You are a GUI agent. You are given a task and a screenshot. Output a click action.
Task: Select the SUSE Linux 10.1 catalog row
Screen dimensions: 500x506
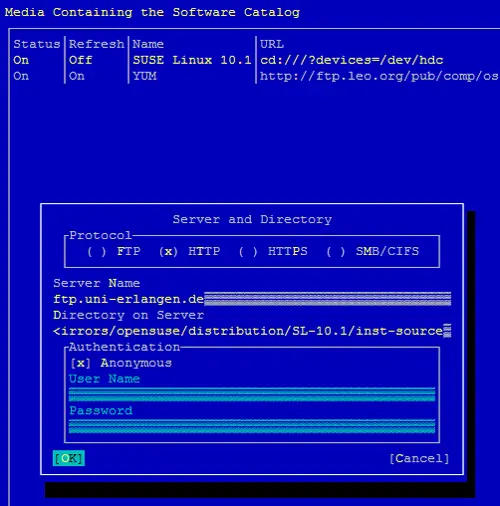coord(256,60)
